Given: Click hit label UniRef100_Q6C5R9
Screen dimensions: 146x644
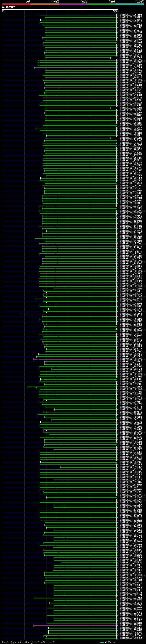Looking at the screenshot, I should point(131,67).
